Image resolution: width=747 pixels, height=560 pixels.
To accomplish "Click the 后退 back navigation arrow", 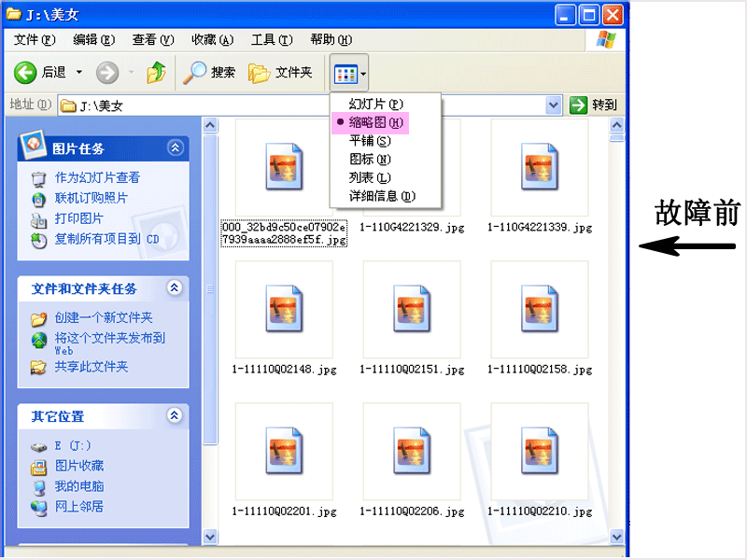I will point(24,72).
